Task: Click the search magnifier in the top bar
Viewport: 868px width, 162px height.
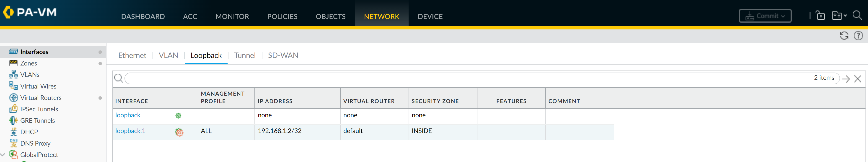Action: click(857, 16)
